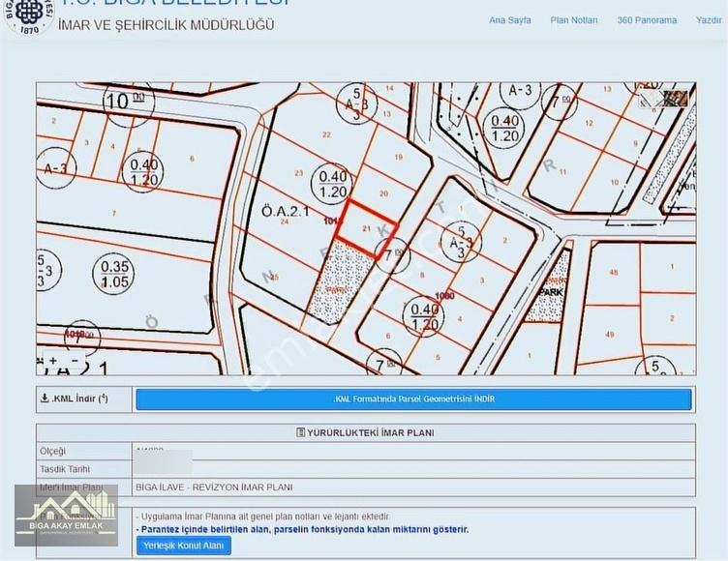Click parcel 48 on the map
728x561 pixels.
tap(614, 273)
